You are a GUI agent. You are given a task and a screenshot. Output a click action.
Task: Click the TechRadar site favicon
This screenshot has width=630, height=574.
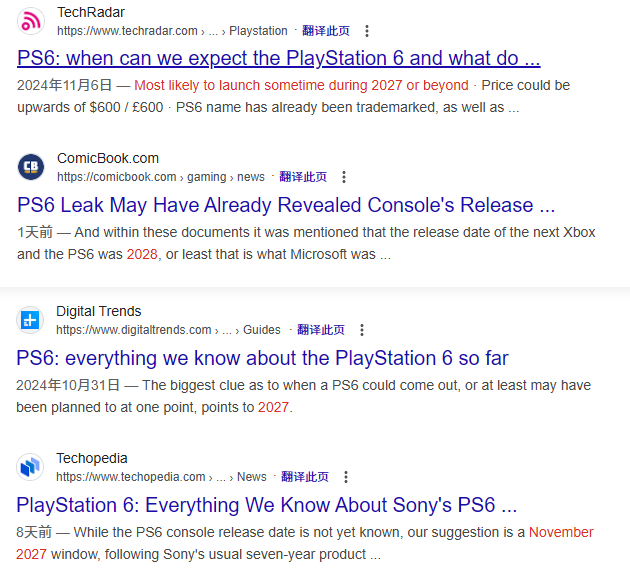31,21
